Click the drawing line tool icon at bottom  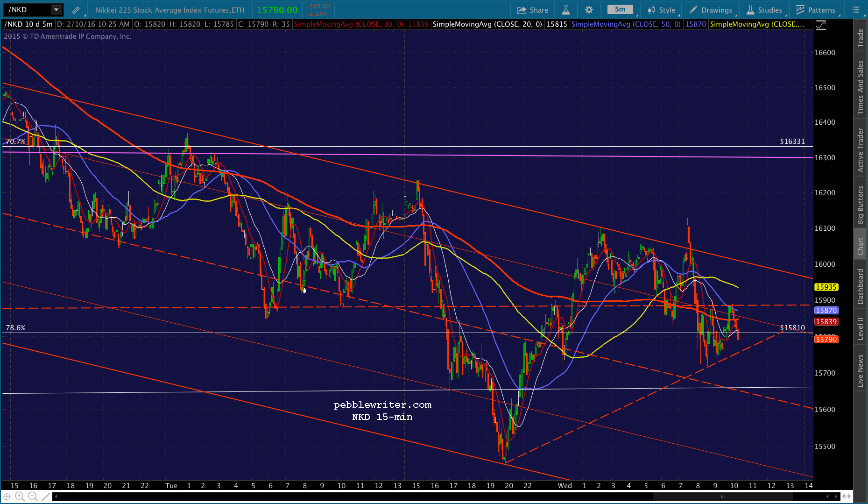[x=46, y=497]
